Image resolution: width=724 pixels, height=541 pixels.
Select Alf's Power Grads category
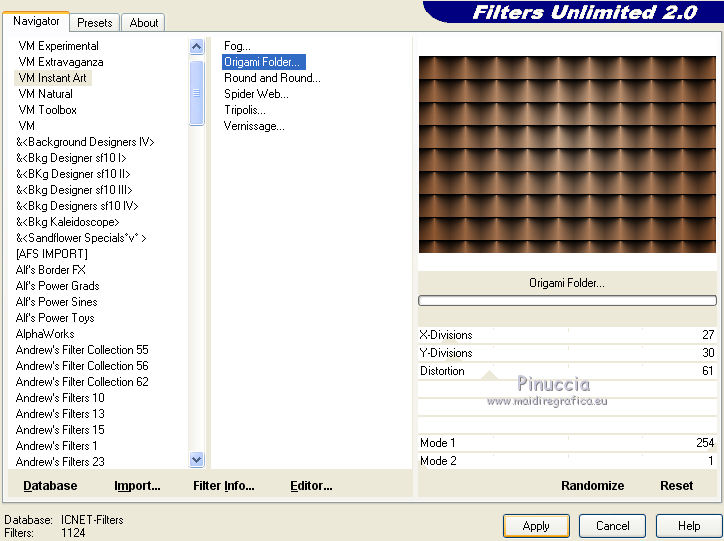click(58, 286)
